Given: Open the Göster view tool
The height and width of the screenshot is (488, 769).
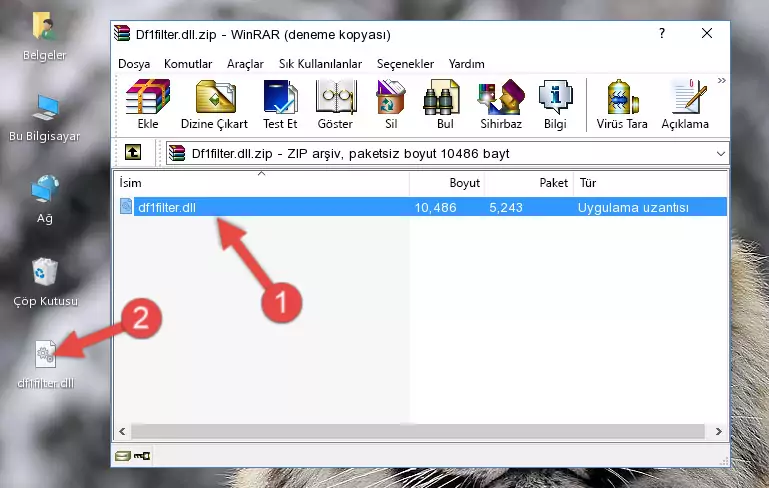Looking at the screenshot, I should [335, 104].
